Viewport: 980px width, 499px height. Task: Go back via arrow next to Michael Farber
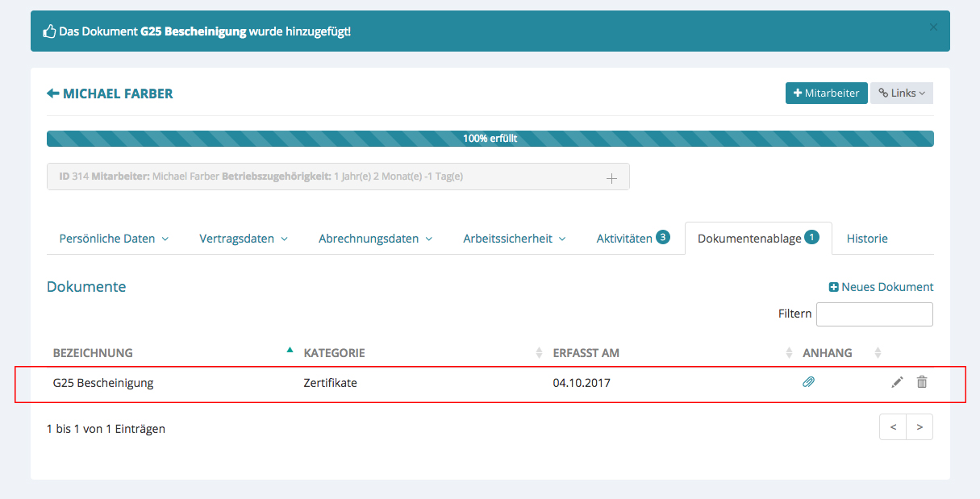pos(53,94)
